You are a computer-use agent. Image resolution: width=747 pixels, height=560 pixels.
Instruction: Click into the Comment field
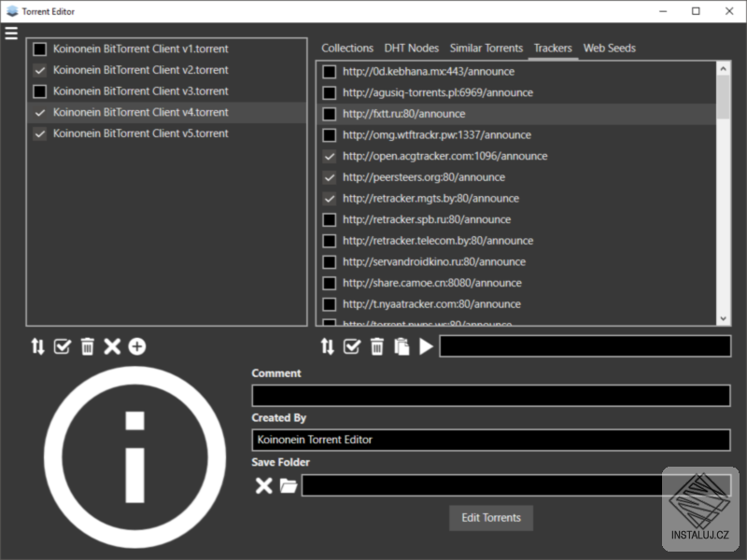491,396
